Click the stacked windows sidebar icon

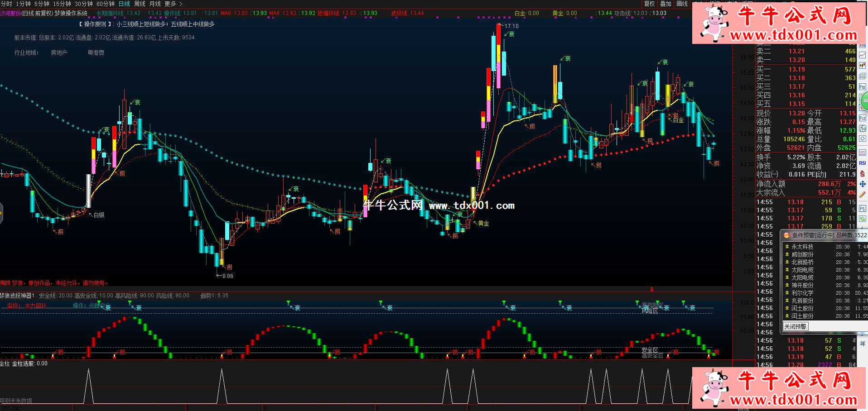pyautogui.click(x=863, y=76)
